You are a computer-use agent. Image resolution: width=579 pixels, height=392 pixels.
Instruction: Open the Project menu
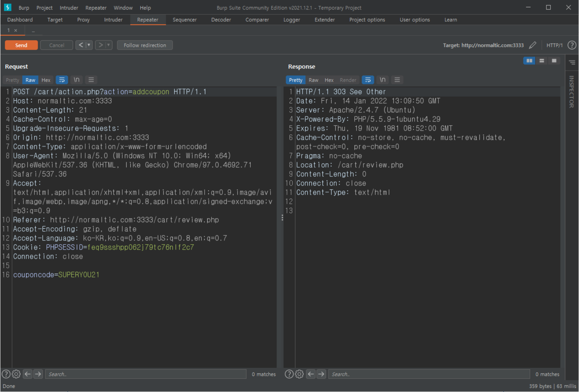pyautogui.click(x=44, y=8)
